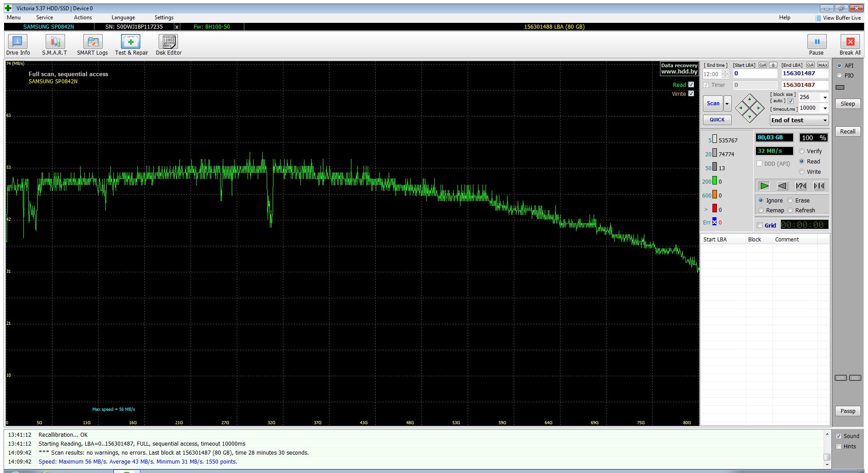Screen dimensions: 868x473
Task: Open the S.M.A.R.T toolbar icon
Action: (x=55, y=45)
